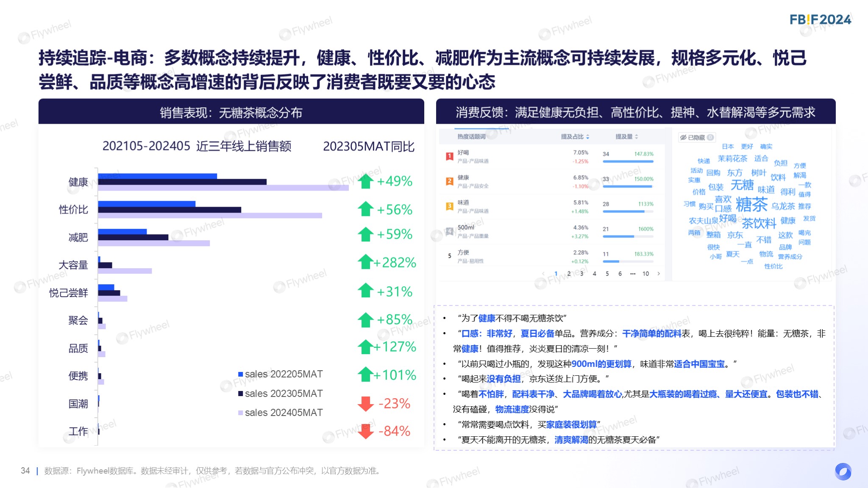Viewport: 868px width, 488px height.
Task: Click the previous-page chevron in pagination
Action: point(543,274)
